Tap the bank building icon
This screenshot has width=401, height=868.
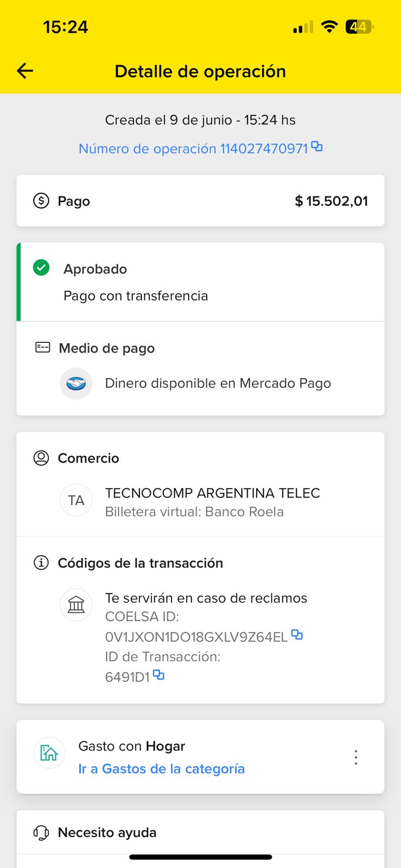coord(76,604)
